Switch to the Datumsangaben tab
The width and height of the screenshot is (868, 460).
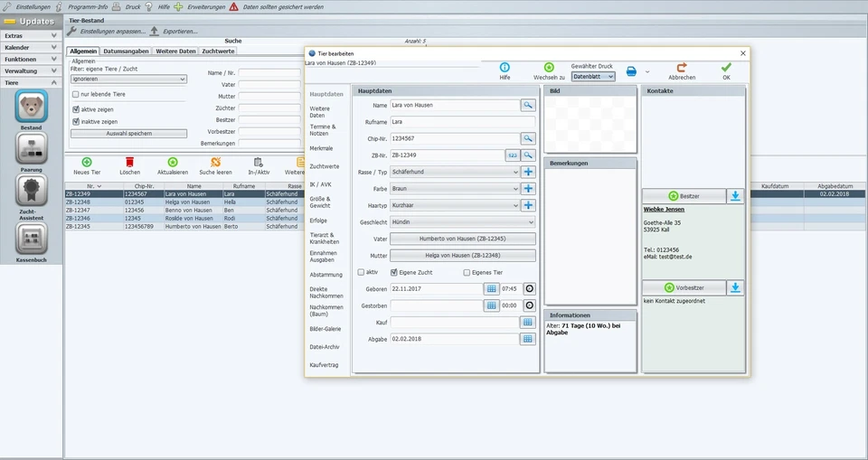pyautogui.click(x=126, y=52)
